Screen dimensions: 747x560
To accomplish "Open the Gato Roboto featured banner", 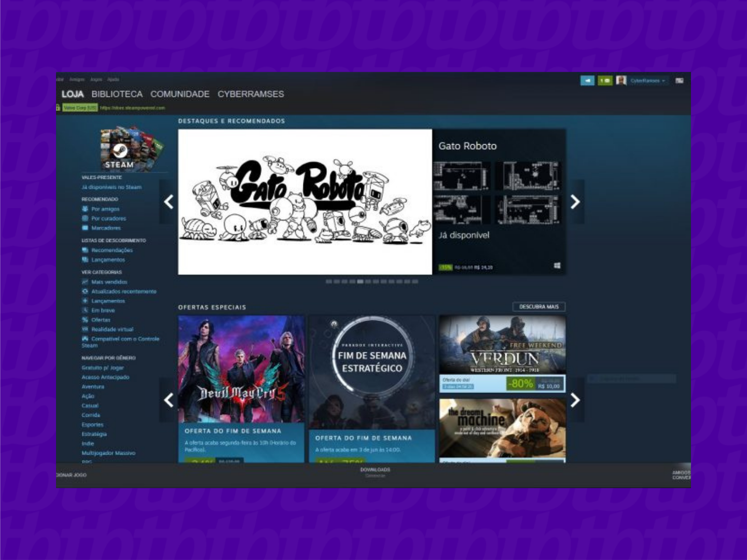I will pyautogui.click(x=305, y=202).
